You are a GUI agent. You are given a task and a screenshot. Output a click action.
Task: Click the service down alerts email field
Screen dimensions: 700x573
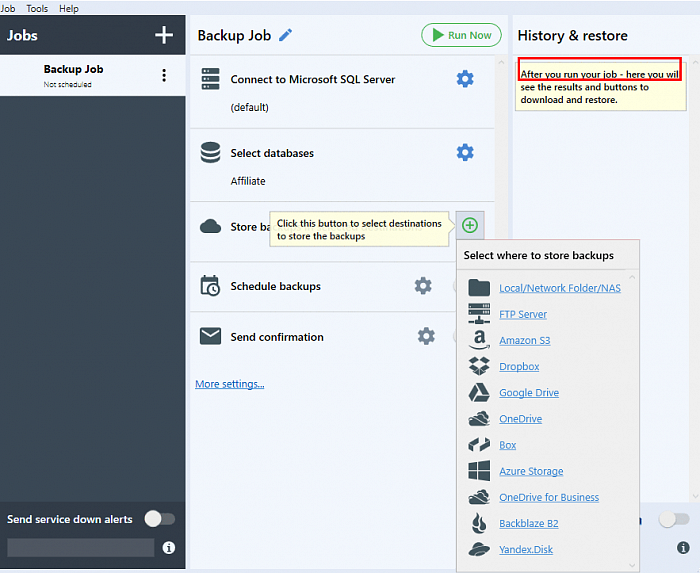(80, 548)
